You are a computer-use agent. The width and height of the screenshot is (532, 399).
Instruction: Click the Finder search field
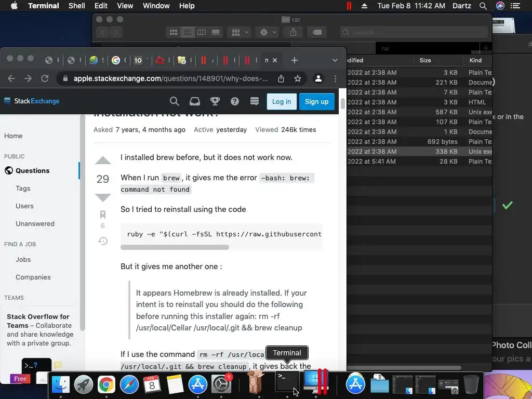point(414,32)
